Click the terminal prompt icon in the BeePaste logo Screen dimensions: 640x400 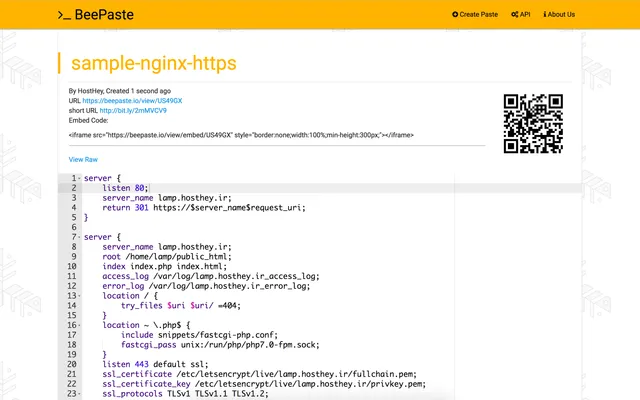[64, 16]
